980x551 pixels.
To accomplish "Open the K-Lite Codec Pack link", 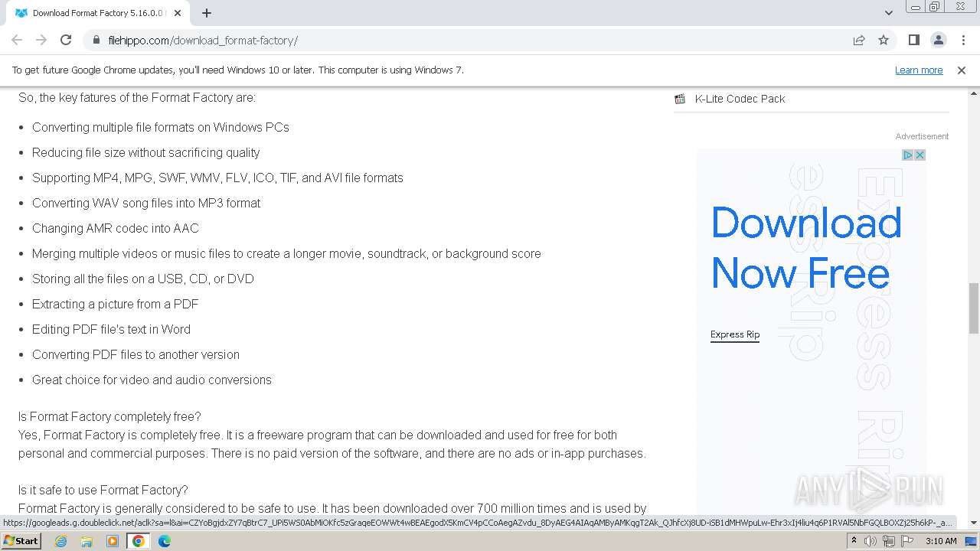I will pos(740,99).
